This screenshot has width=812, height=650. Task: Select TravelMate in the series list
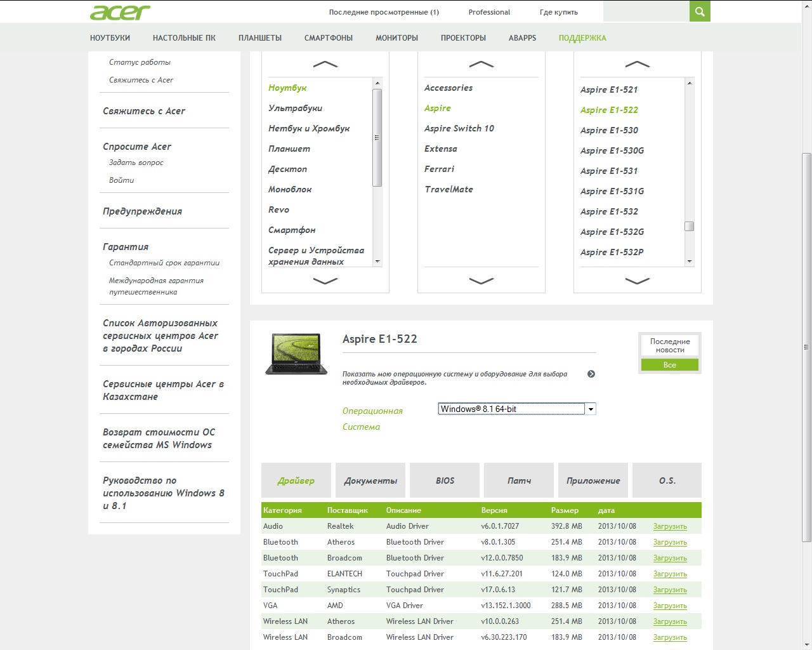tap(449, 189)
